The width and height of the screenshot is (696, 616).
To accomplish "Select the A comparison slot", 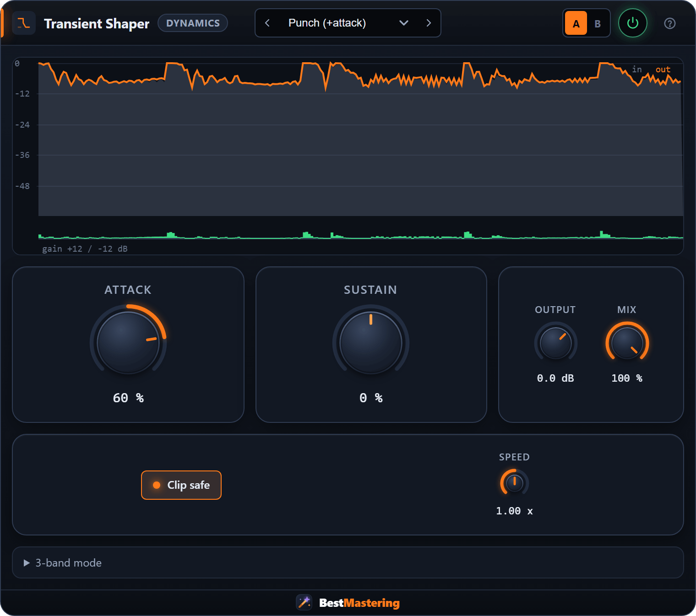I will pyautogui.click(x=576, y=23).
